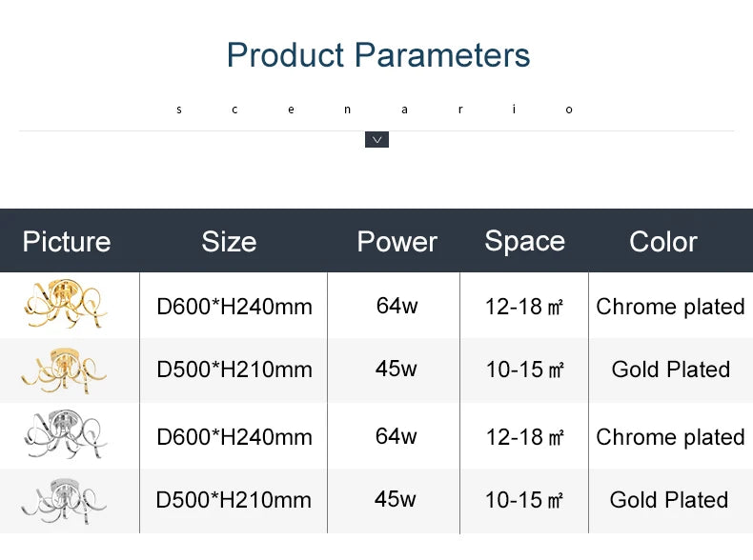Open the gold lamp picture in the second row
Viewport: 753px width, 560px height.
(65, 369)
